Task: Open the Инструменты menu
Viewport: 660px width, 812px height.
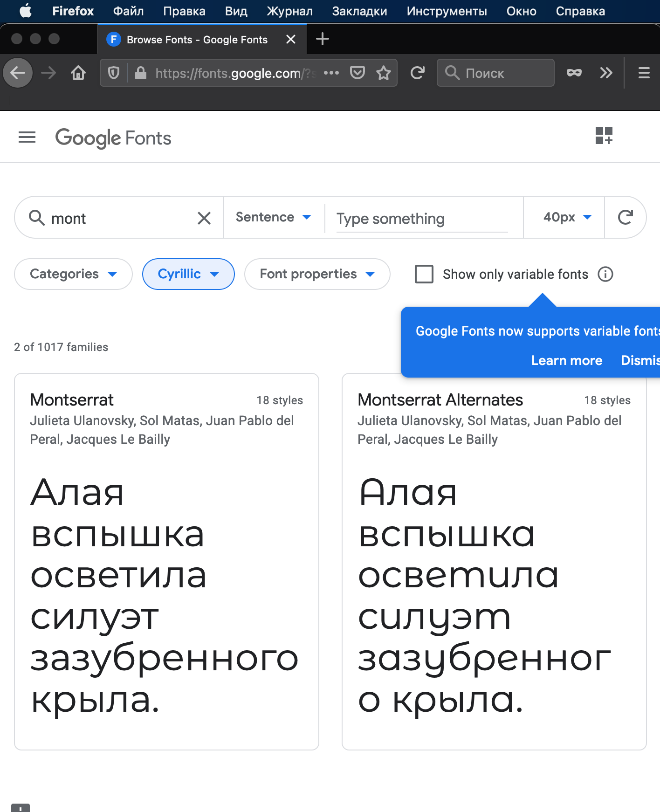Action: [x=447, y=11]
